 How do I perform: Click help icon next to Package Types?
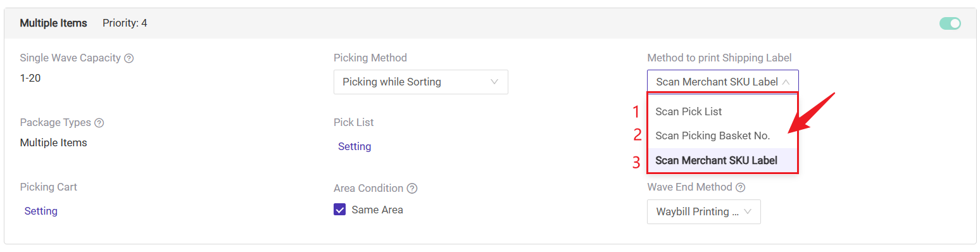click(99, 123)
